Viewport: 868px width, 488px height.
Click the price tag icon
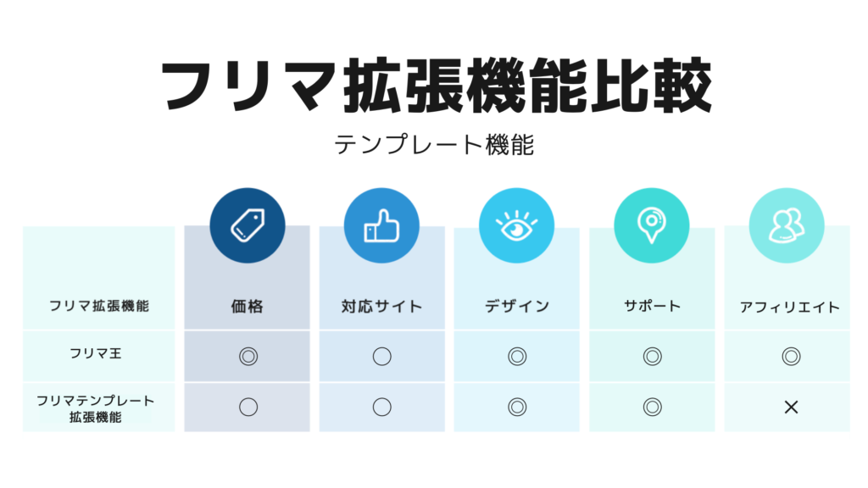[248, 225]
